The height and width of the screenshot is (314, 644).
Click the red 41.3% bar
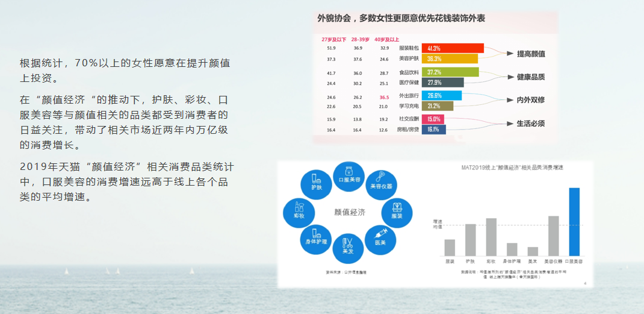453,48
